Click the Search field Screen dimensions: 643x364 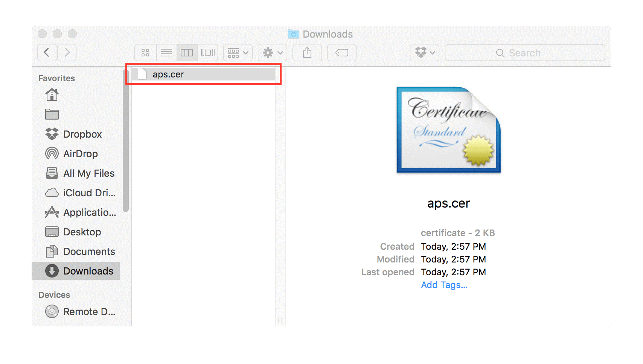coord(525,53)
